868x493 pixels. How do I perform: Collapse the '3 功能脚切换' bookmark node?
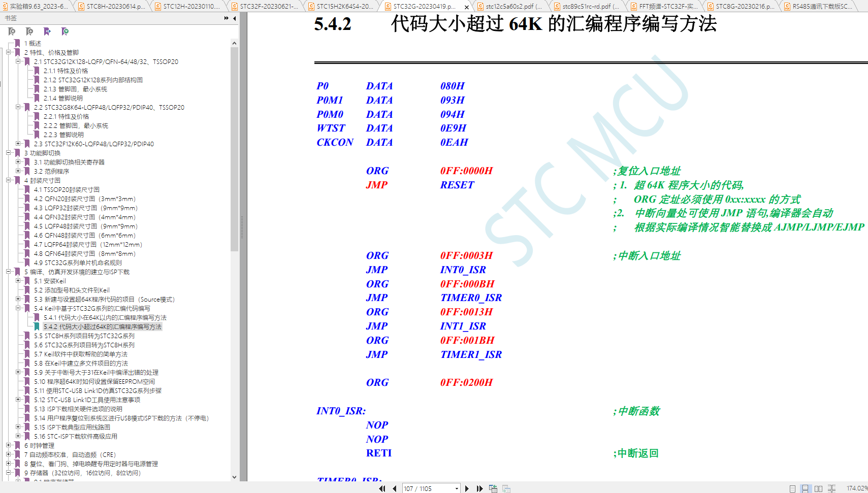pyautogui.click(x=9, y=153)
